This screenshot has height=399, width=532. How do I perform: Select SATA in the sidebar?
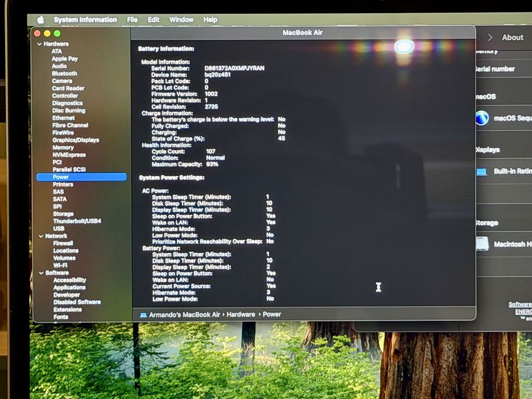60,199
